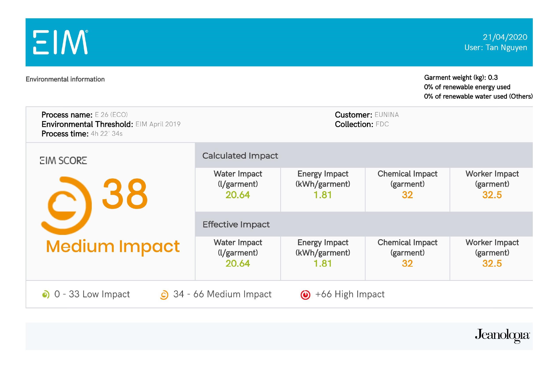Click the 'Effective Impact' section header
Viewport: 535px width, 392px height.
point(236,225)
